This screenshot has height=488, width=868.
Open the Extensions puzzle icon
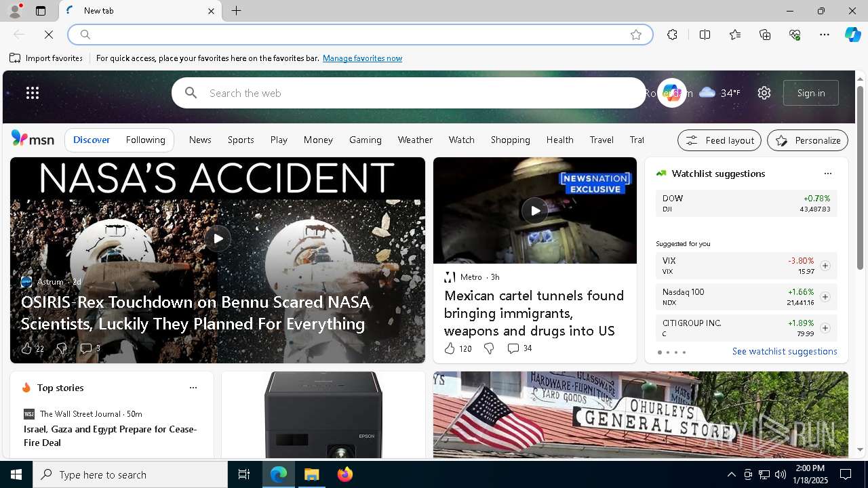click(672, 35)
